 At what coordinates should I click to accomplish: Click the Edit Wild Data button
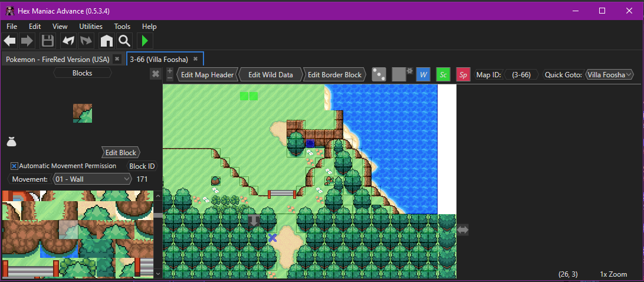271,75
